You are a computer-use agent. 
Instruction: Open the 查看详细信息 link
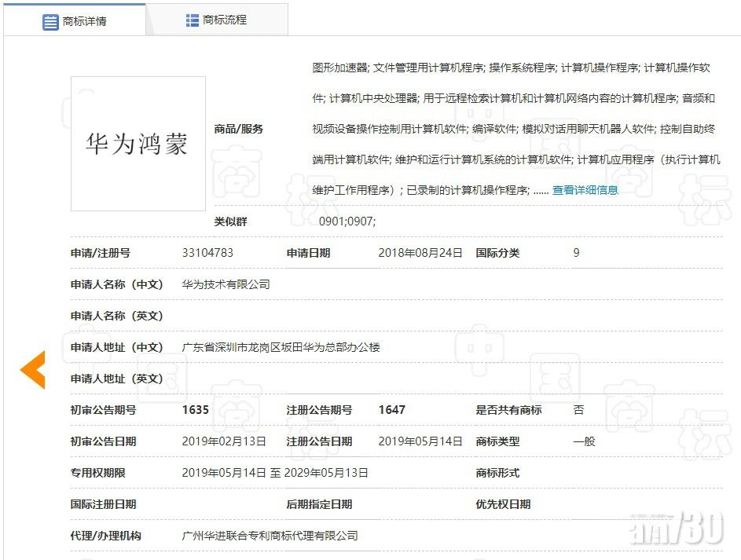585,190
